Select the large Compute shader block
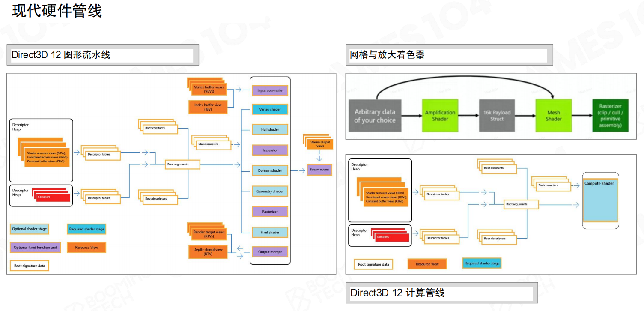 click(x=600, y=200)
